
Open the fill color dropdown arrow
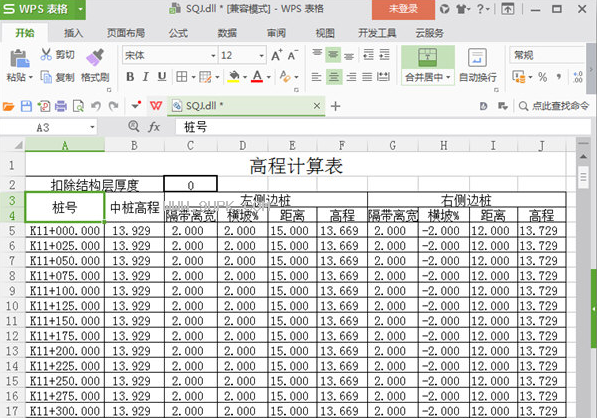[244, 78]
